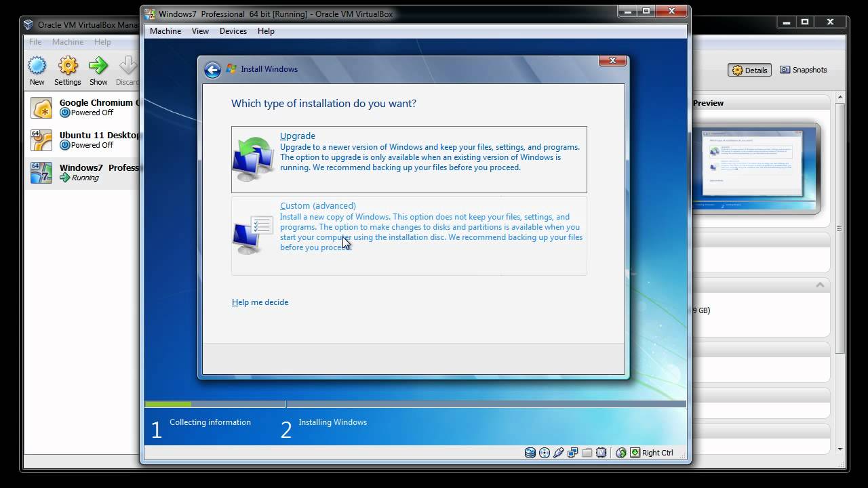
Task: Click the optical disc status icon
Action: tap(545, 453)
